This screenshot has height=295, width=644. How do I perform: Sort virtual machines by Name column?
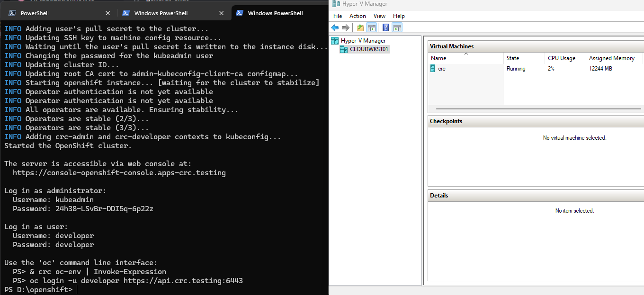pos(465,58)
